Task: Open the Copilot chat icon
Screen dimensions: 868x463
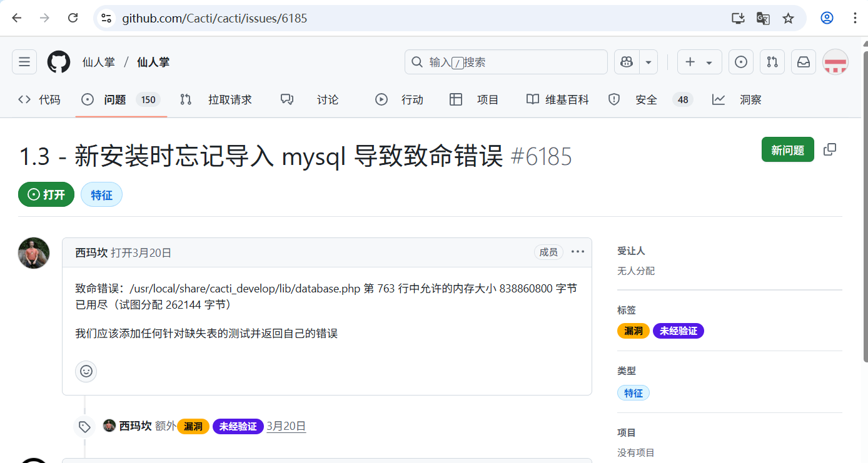Action: pos(626,62)
